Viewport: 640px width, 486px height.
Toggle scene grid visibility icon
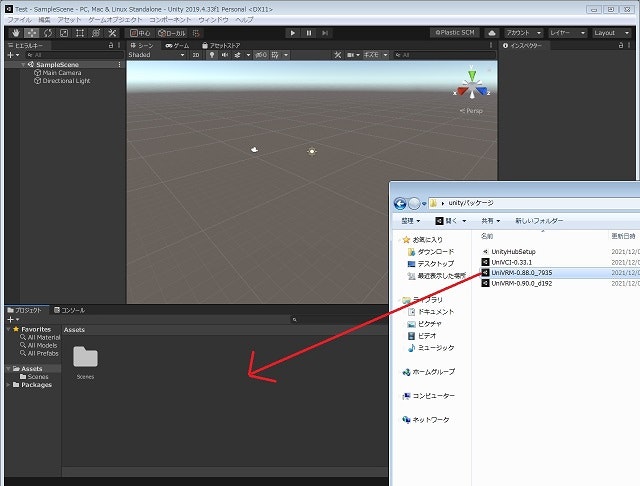click(x=276, y=55)
